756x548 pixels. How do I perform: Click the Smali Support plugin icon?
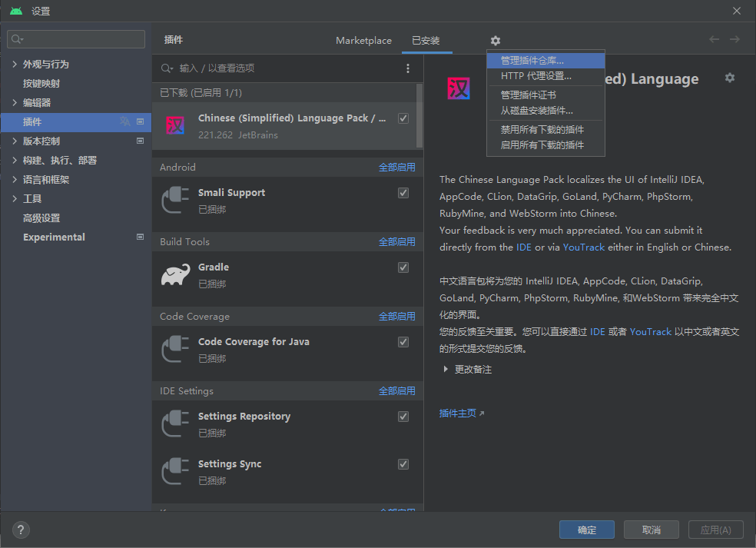pyautogui.click(x=175, y=200)
